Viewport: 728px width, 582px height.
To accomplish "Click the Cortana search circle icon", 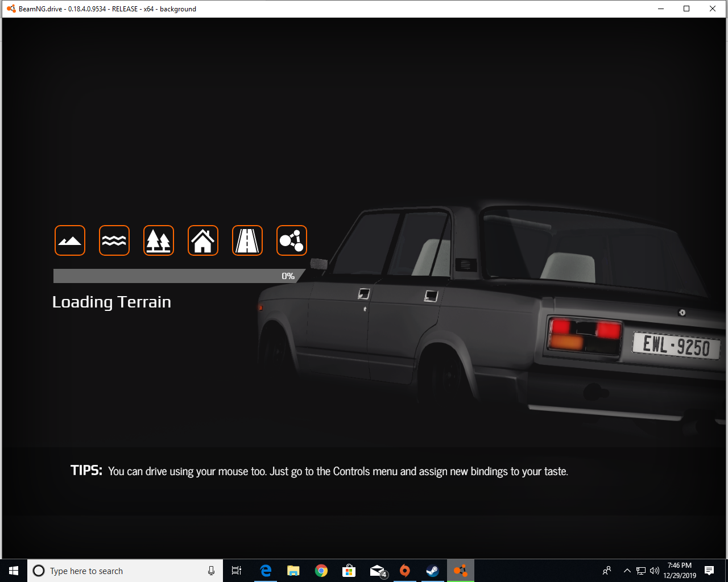I will click(x=39, y=571).
